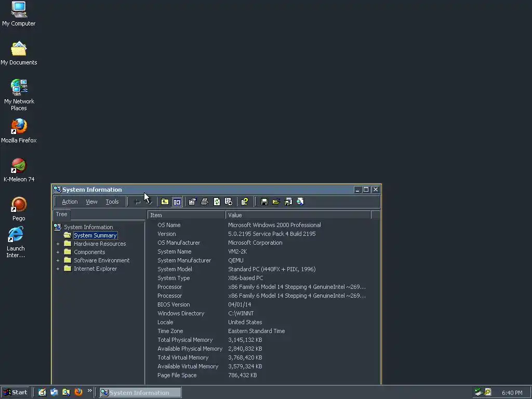Launch Outlook Express from Quick Launch

(x=54, y=392)
